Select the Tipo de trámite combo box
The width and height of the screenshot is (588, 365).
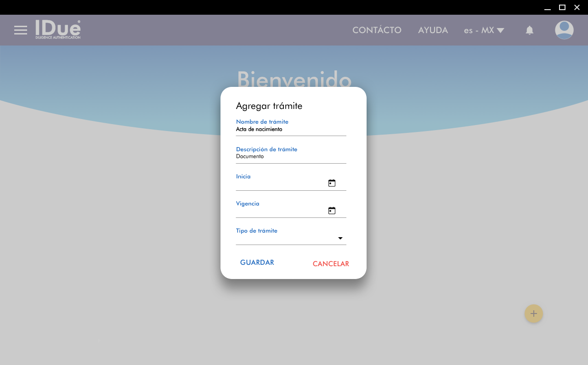coord(286,239)
